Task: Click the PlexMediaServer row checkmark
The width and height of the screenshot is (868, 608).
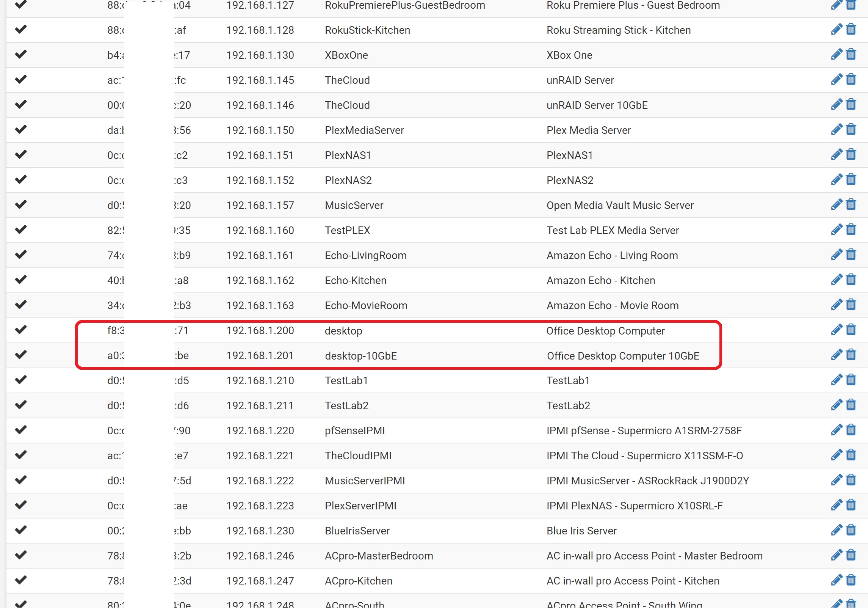Action: click(21, 129)
